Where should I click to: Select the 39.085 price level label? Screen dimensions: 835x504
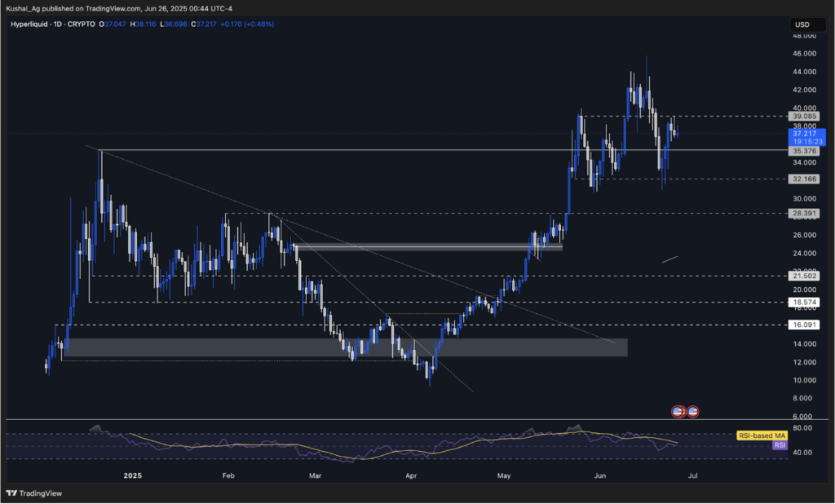tap(804, 116)
